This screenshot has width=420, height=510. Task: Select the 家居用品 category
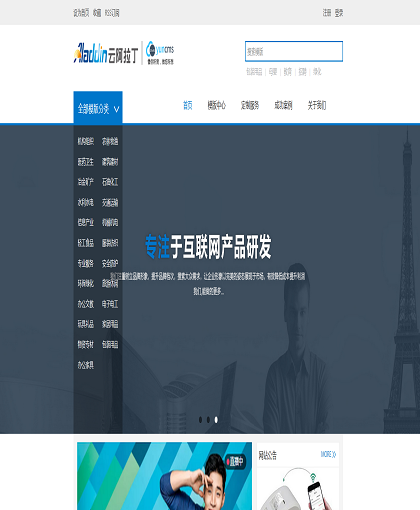pos(110,324)
